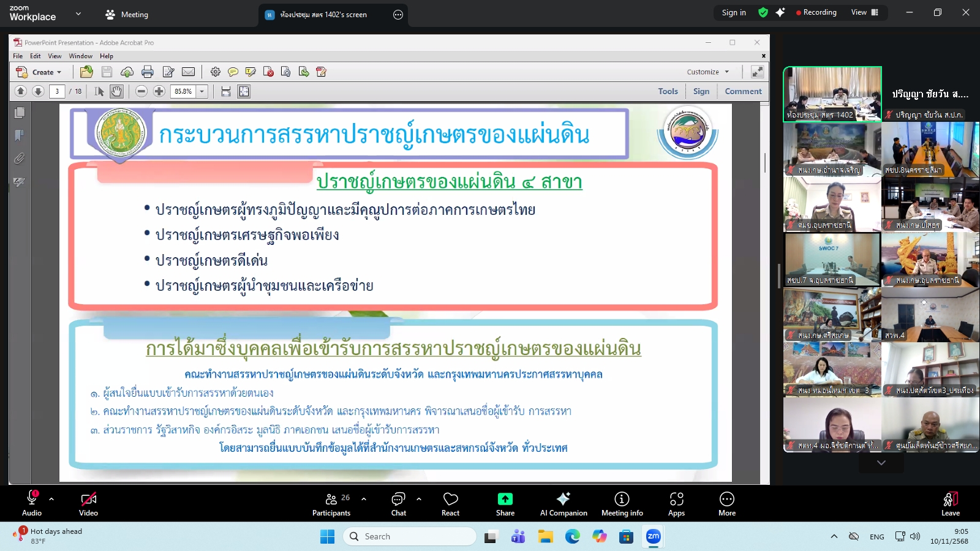Click the Attachments paperclip icon in sidebar
This screenshot has width=980, height=551.
(20, 159)
